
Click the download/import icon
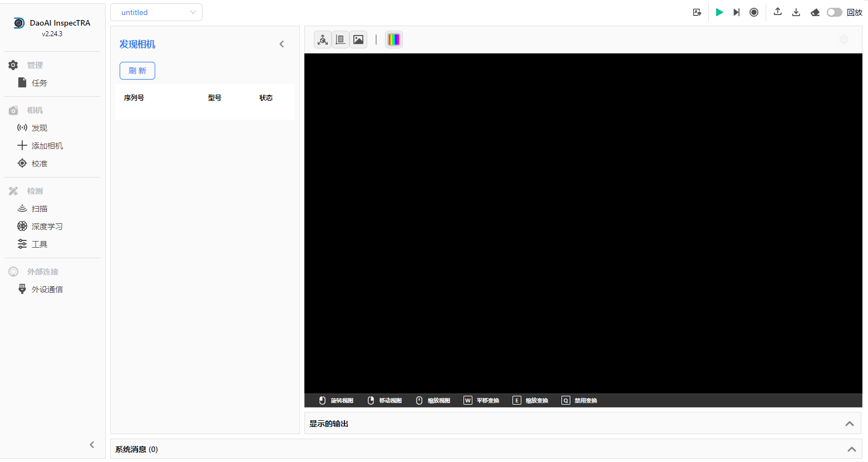[796, 12]
